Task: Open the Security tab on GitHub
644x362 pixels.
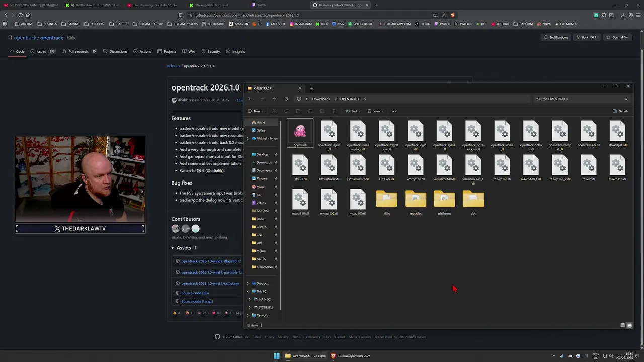Action: (x=211, y=51)
